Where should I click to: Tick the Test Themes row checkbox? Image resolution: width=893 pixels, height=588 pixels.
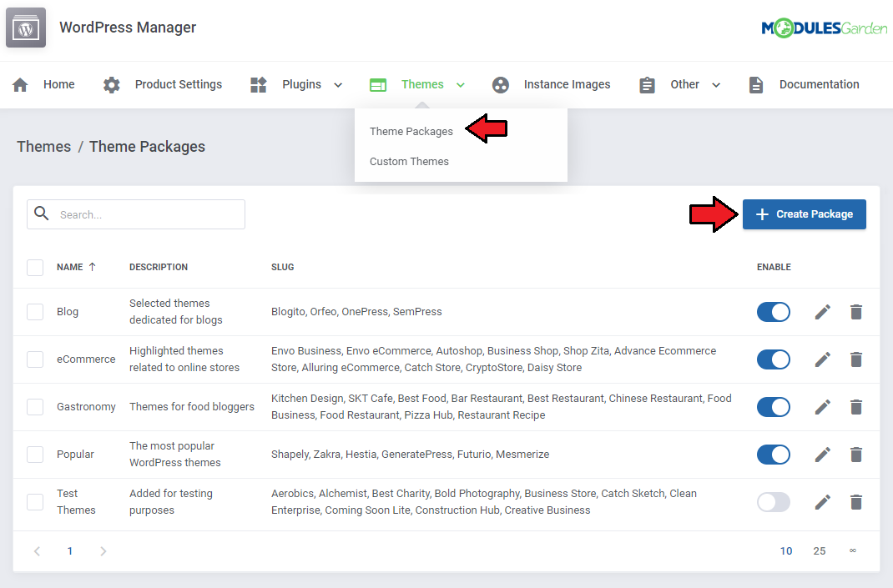click(x=35, y=502)
